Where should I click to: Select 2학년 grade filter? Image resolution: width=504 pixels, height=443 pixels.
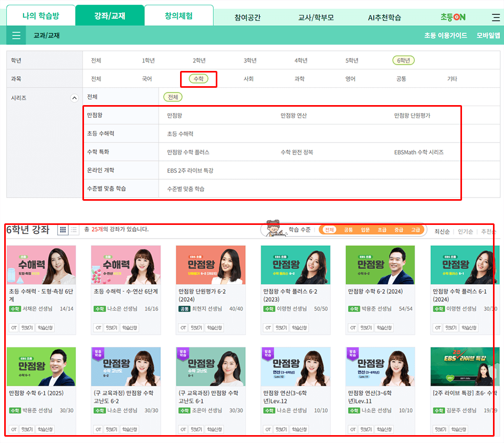click(x=199, y=60)
